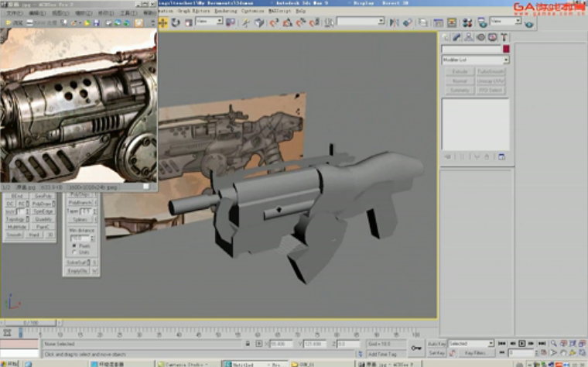Click the time slider showing 0/100

coord(31,323)
